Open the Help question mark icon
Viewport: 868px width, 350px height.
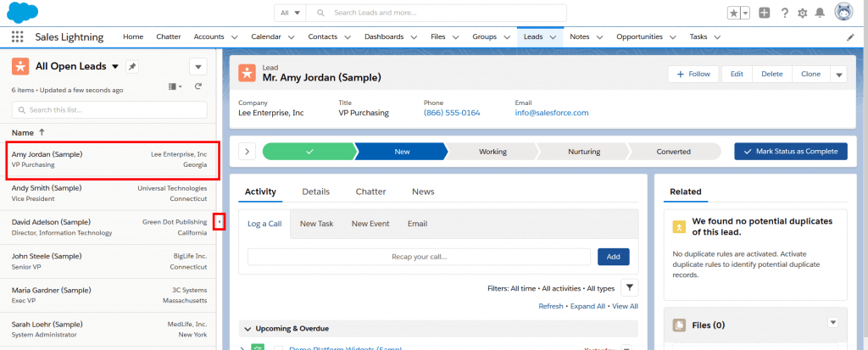click(x=784, y=14)
